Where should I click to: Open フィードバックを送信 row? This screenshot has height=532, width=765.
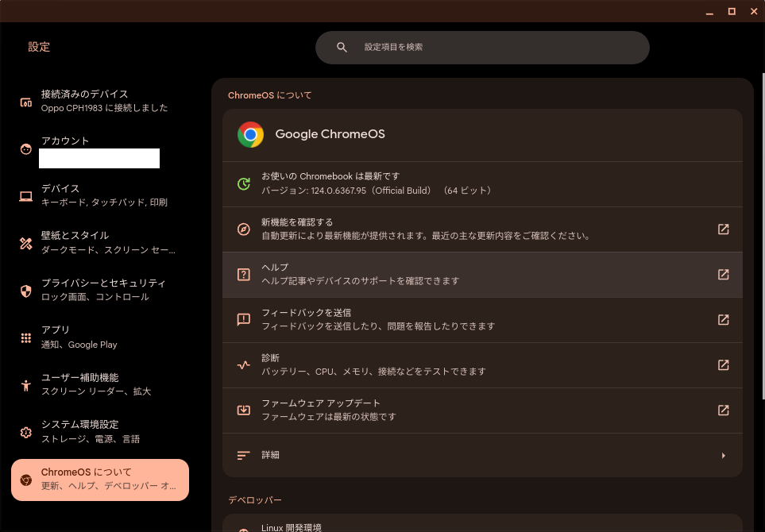(x=482, y=319)
